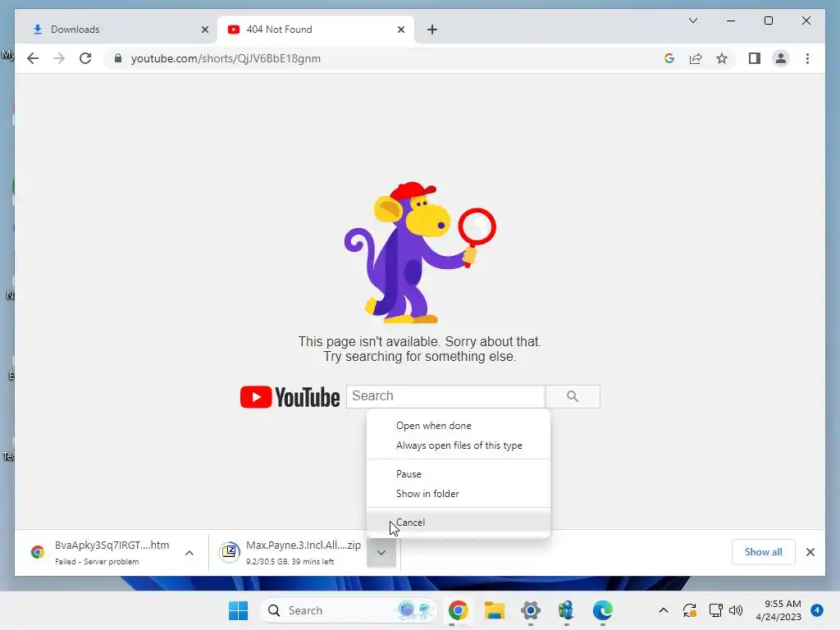View site info via the padlock icon
This screenshot has width=840, height=630.
click(x=118, y=58)
